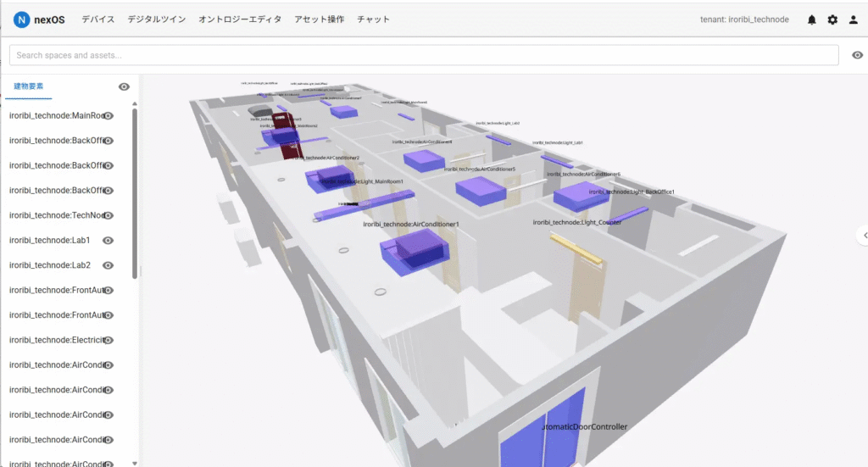Hide the iroribi_technode:Lab1 element

[x=108, y=241]
